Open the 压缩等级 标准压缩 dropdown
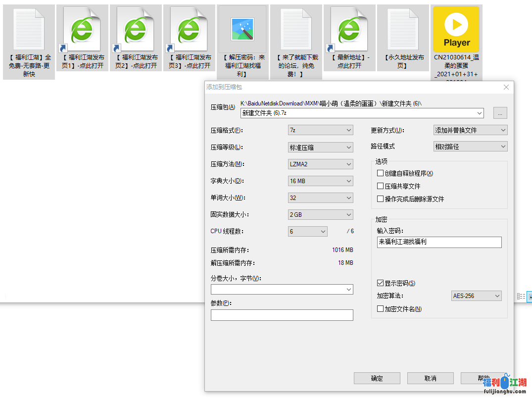This screenshot has width=532, height=399. 320,147
